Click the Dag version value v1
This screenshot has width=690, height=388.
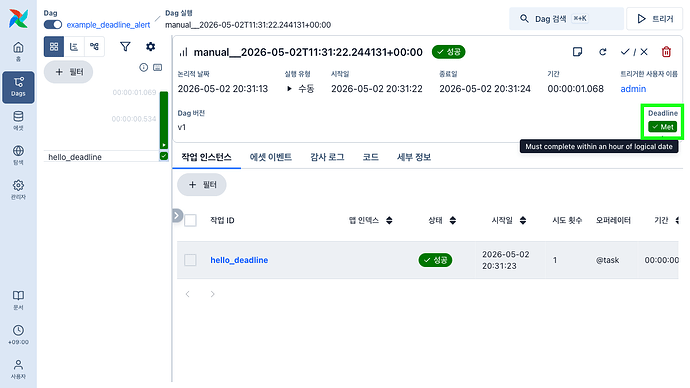click(182, 127)
